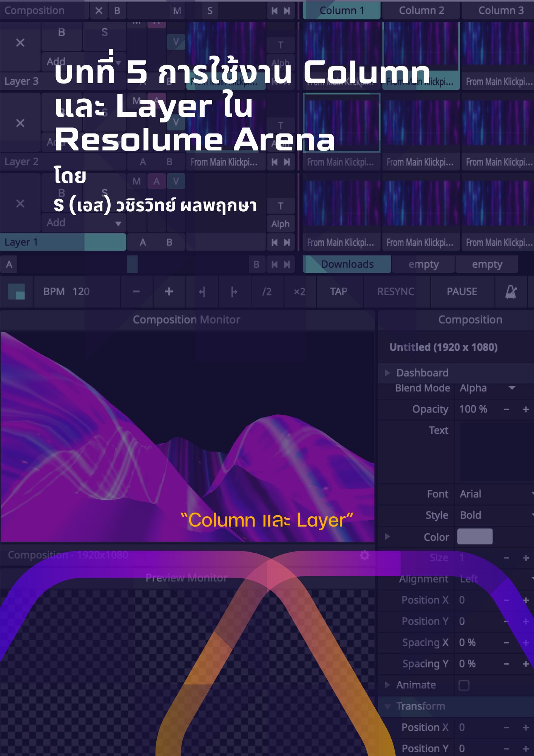Select the Column 1 tab
The height and width of the screenshot is (756, 534).
342,11
